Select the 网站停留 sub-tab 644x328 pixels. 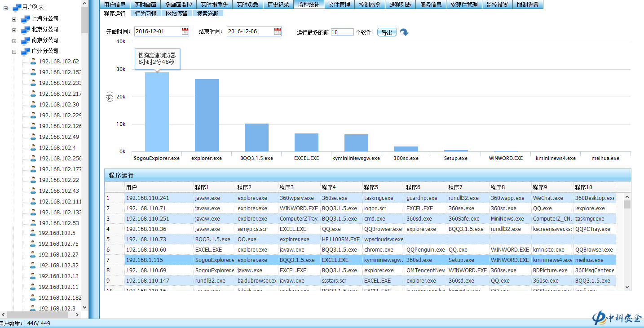pyautogui.click(x=177, y=13)
